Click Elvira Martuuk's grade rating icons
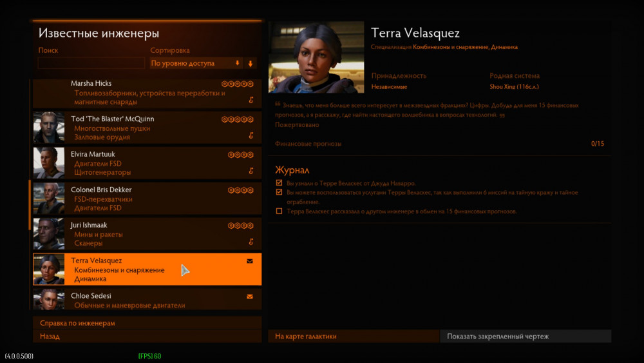The height and width of the screenshot is (363, 644). 241,155
